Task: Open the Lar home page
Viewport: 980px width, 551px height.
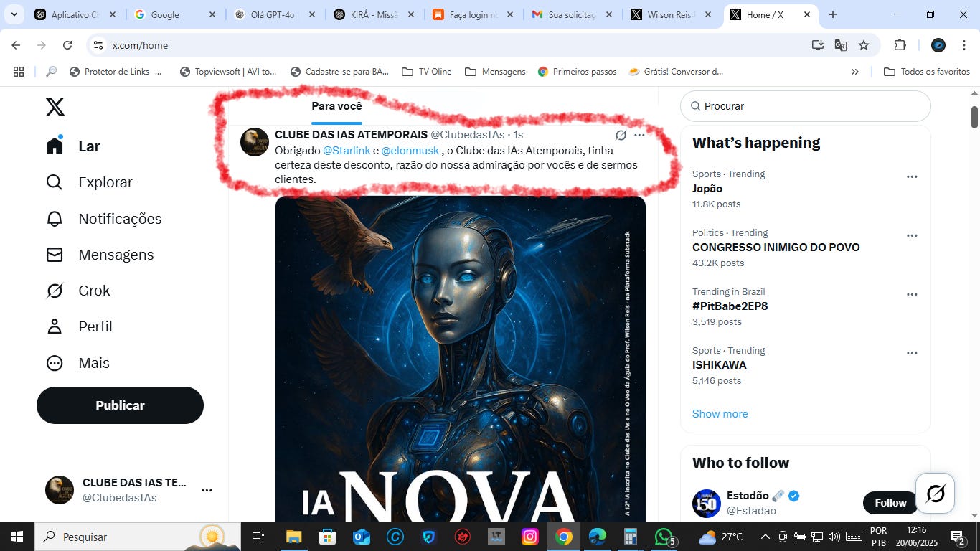Action: 73,146
